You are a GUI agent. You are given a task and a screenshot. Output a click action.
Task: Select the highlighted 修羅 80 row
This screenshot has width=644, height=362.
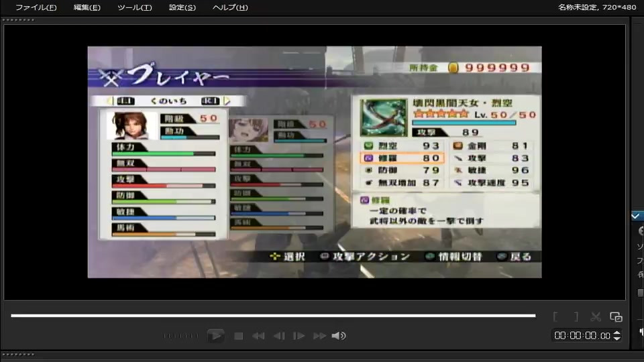402,158
